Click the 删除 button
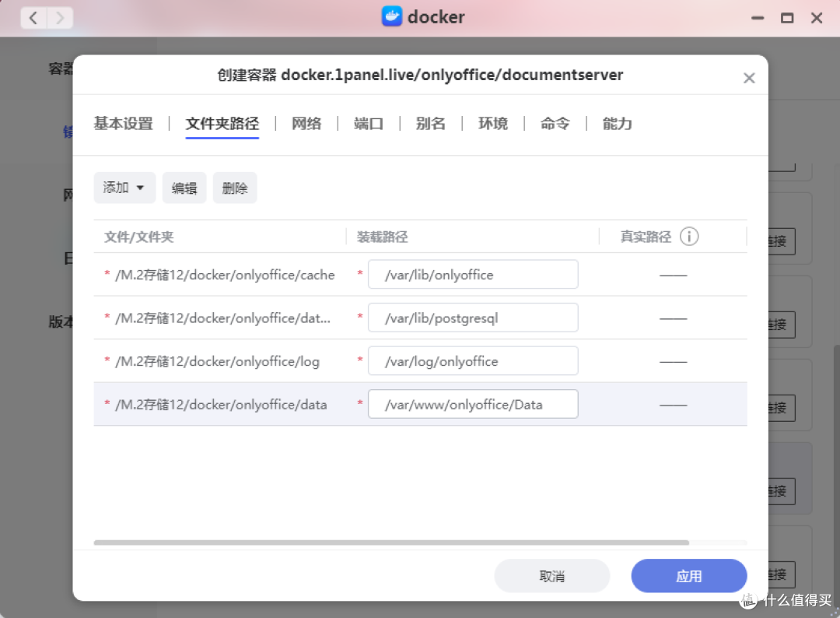Image resolution: width=840 pixels, height=618 pixels. pos(235,188)
